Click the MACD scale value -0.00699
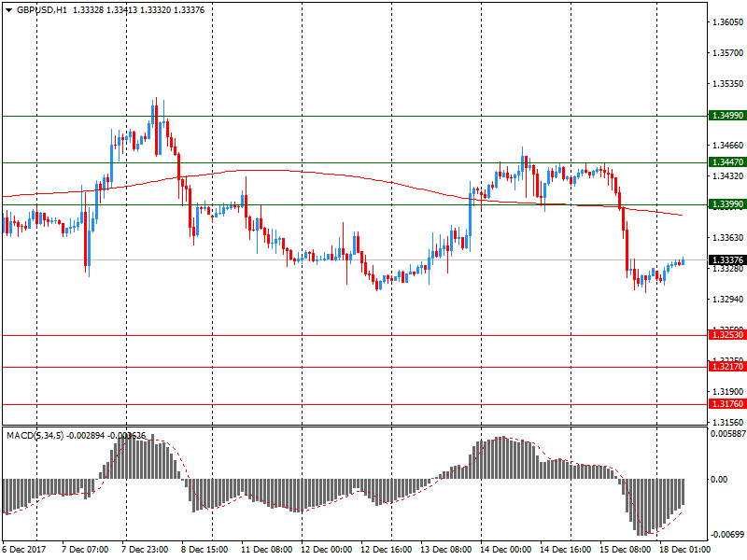The width and height of the screenshot is (747, 560). (726, 535)
